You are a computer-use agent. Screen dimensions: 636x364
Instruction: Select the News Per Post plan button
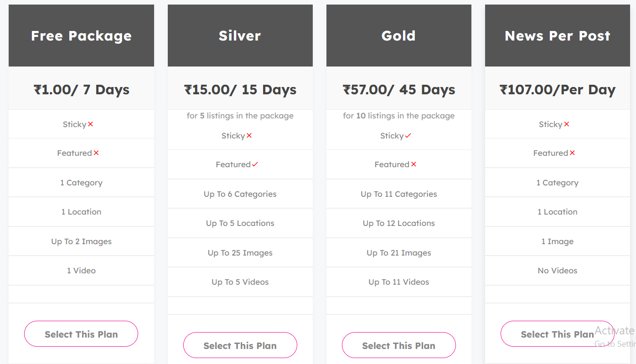pos(557,334)
